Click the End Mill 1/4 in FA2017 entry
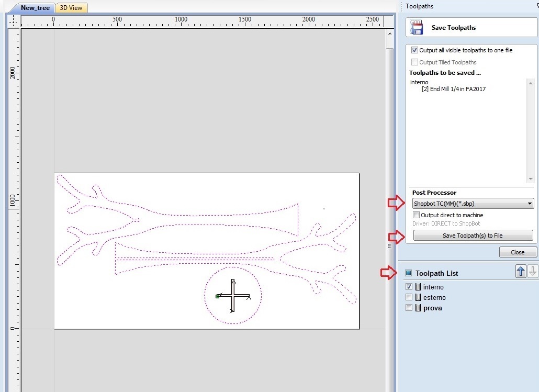The height and width of the screenshot is (392, 539). pos(453,89)
